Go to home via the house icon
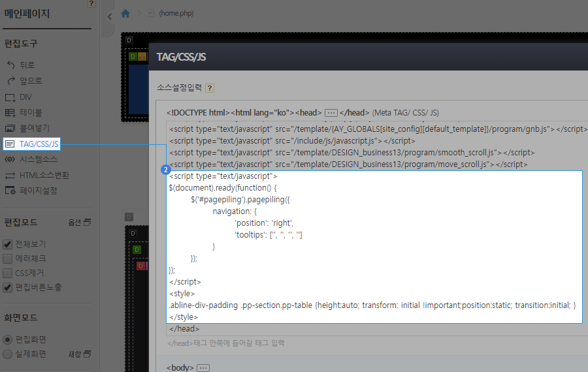 pos(125,13)
